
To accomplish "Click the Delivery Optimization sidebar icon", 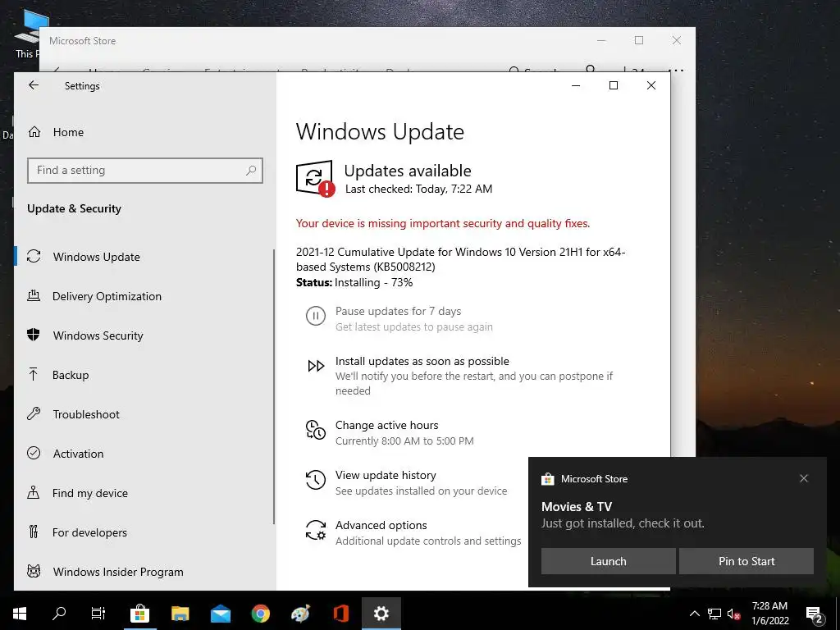I will (34, 295).
